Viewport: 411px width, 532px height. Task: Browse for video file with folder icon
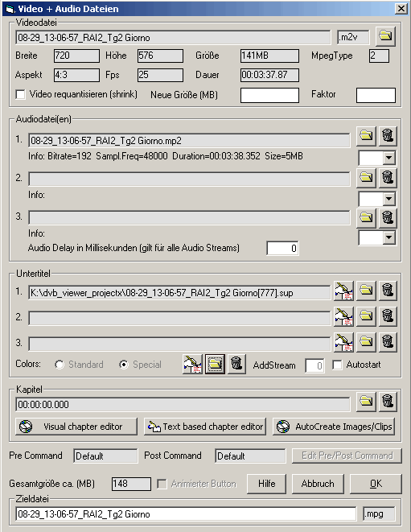tap(385, 36)
